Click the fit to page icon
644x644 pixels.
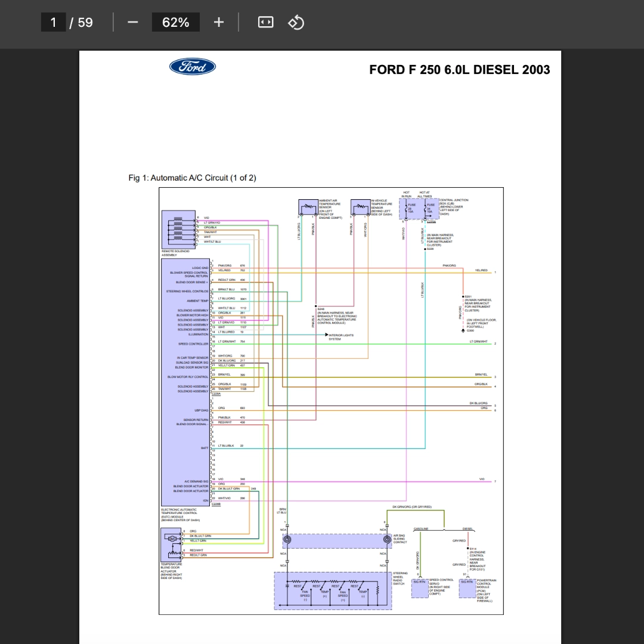pyautogui.click(x=266, y=22)
